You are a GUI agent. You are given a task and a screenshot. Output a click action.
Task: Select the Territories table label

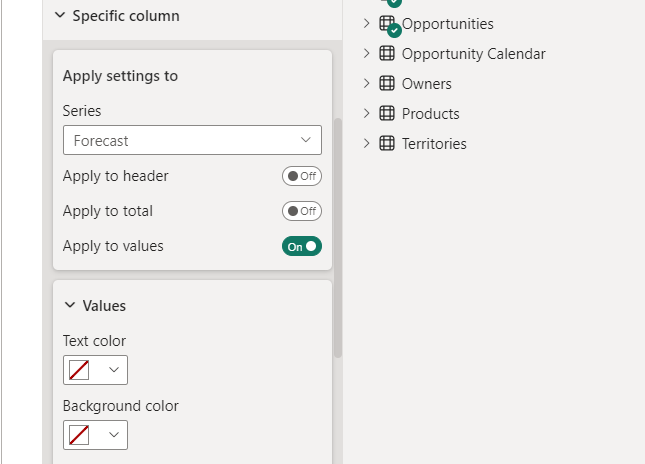[434, 144]
